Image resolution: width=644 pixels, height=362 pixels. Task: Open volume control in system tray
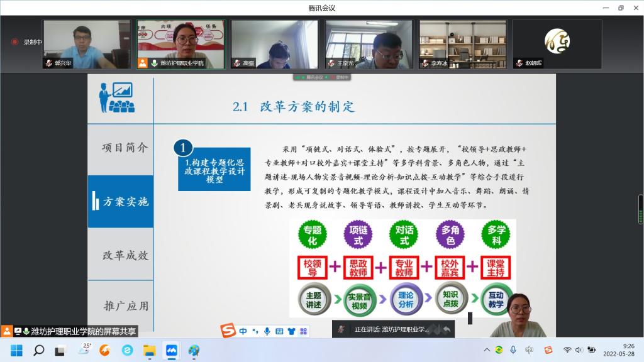[x=579, y=350]
